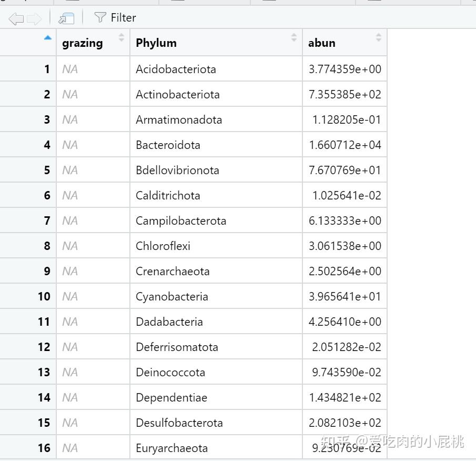Open the Filter option
The height and width of the screenshot is (461, 476).
click(115, 17)
